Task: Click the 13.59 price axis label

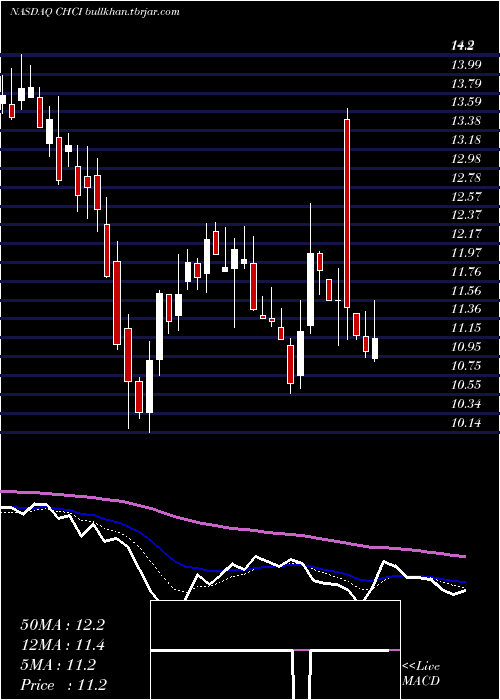Action: pos(466,102)
